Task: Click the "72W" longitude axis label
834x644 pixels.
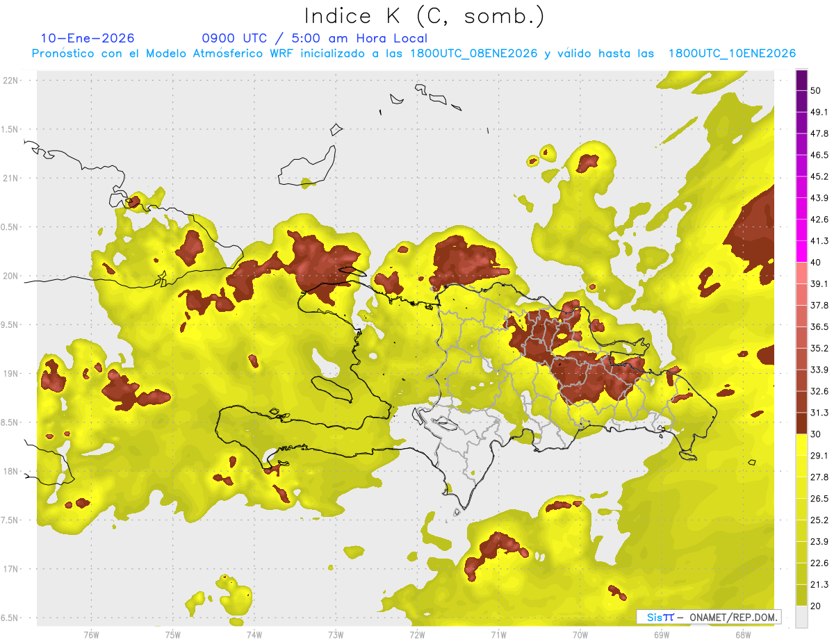Action: point(417,635)
